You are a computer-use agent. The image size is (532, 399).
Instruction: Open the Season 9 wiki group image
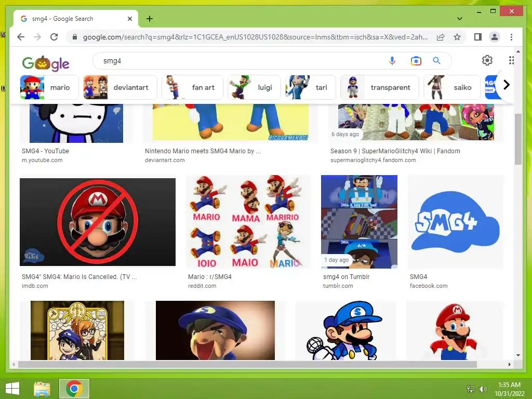(416, 122)
